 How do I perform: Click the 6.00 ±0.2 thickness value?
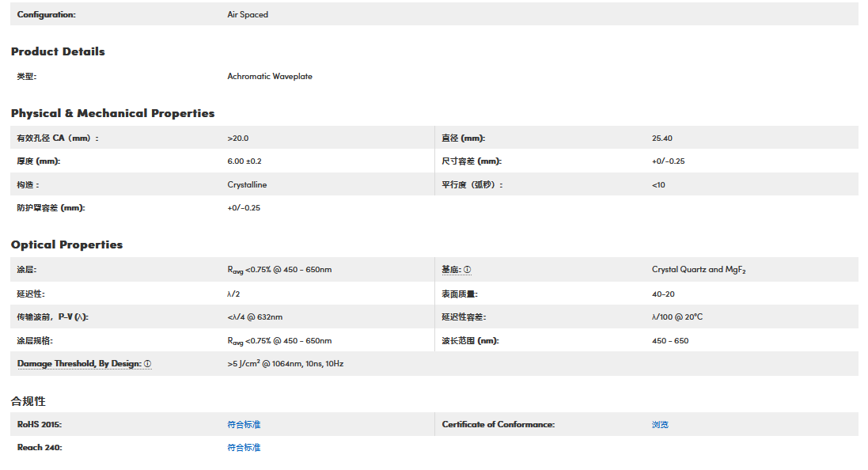click(x=244, y=161)
